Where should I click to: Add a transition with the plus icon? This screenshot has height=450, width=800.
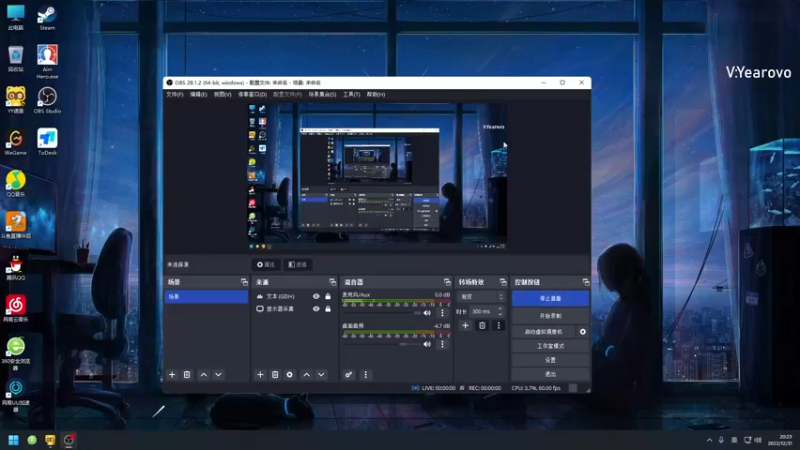click(465, 326)
